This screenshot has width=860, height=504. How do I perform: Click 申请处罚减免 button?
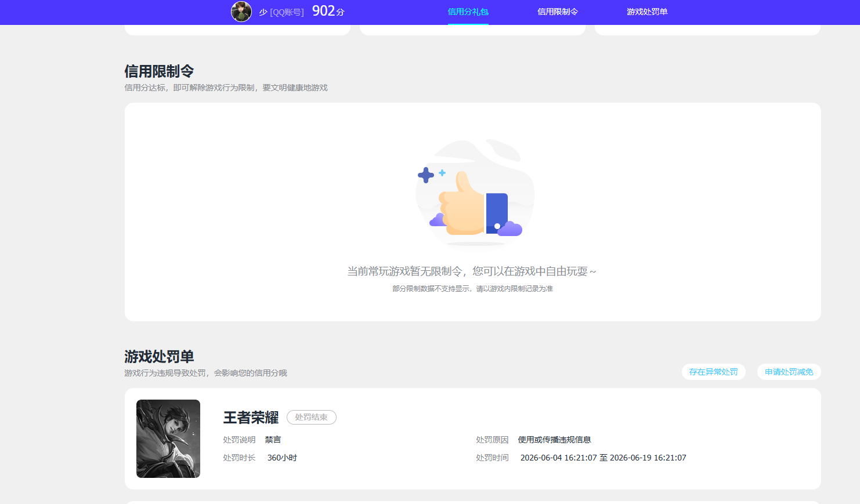(789, 372)
